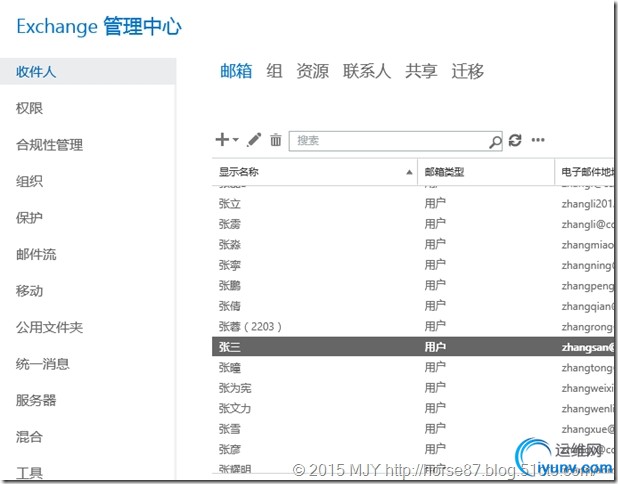
Task: Click the zhangsan@ email address cell
Action: pos(588,347)
